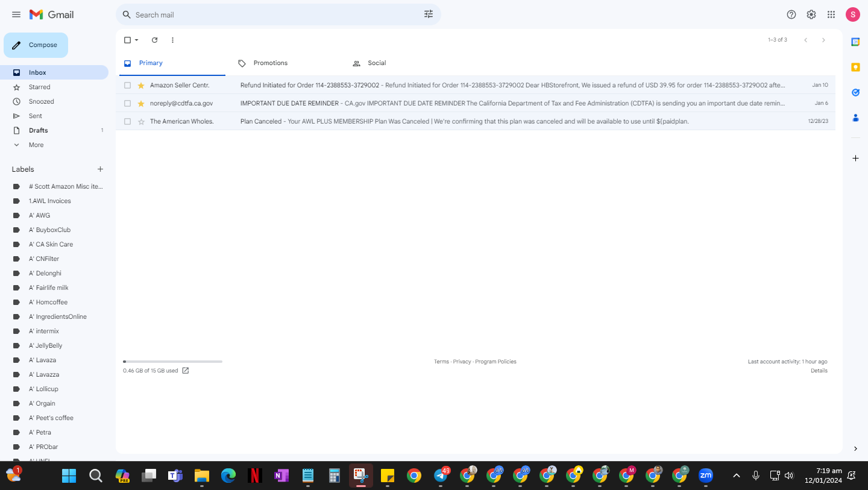Open Gmail Settings gear
This screenshot has width=868, height=490.
click(x=811, y=14)
